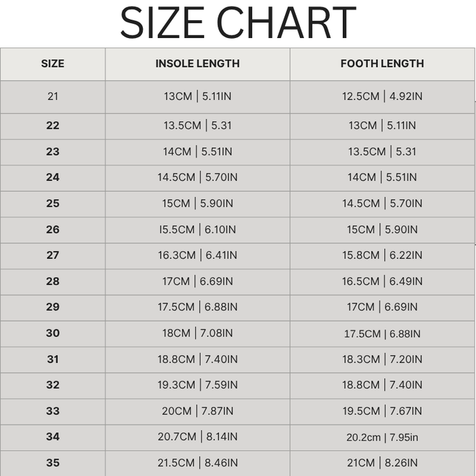Select the size 27 row label
Viewport: 476px width, 476px height.
52,256
